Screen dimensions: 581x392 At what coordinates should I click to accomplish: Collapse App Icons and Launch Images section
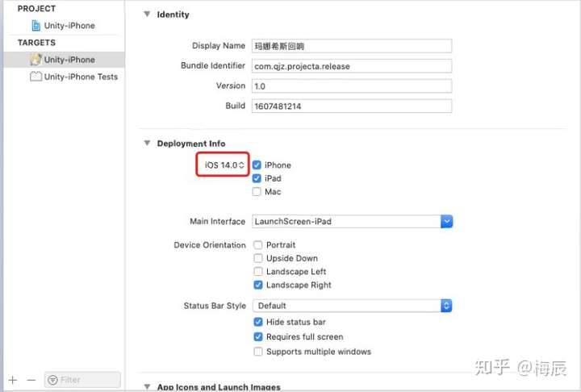click(x=147, y=387)
